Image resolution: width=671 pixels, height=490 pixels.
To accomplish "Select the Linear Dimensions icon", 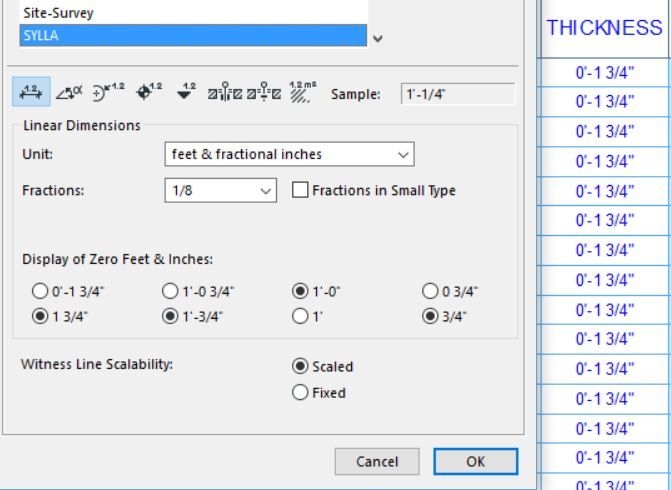I will click(30, 94).
